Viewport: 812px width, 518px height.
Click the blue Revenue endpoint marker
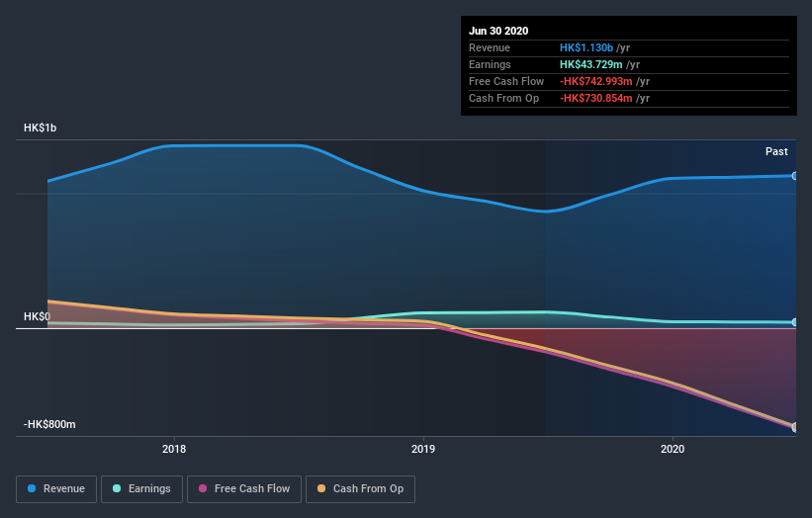pyautogui.click(x=795, y=176)
